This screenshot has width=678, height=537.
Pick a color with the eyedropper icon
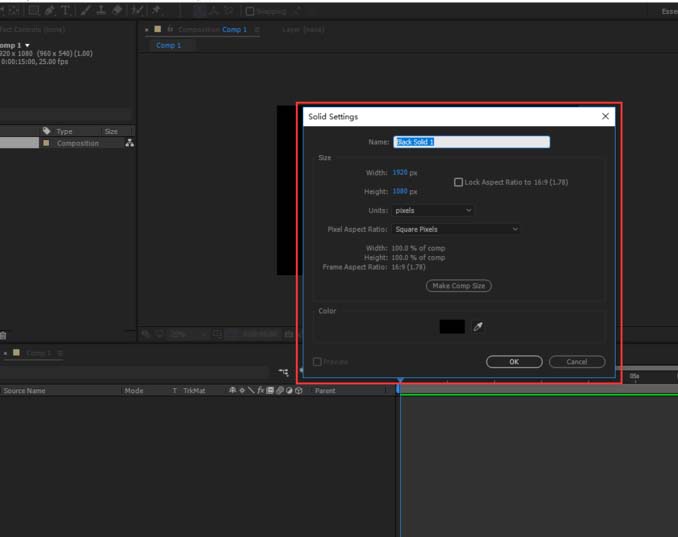pyautogui.click(x=477, y=327)
